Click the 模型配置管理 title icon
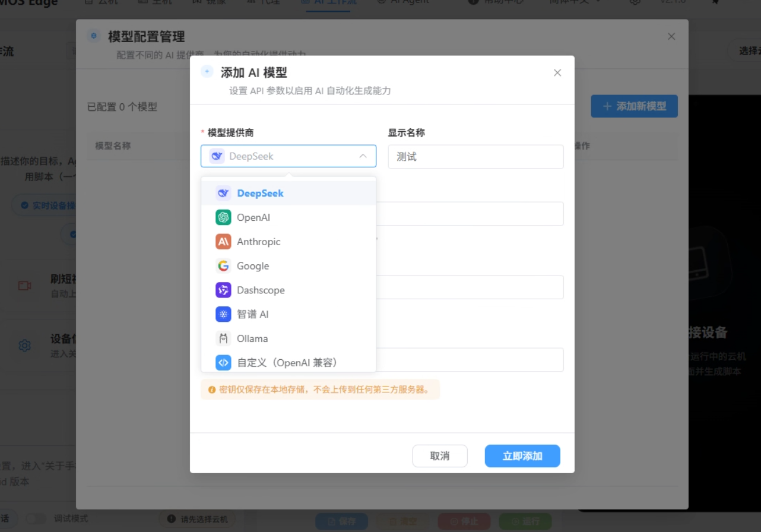 click(x=94, y=36)
